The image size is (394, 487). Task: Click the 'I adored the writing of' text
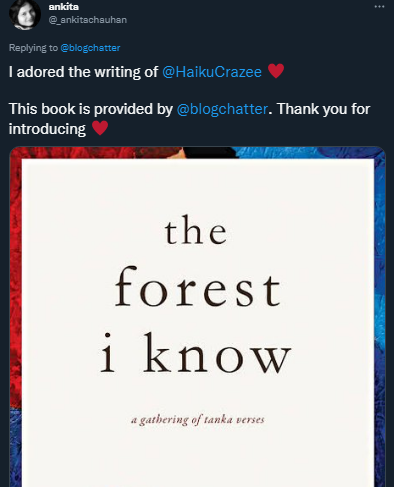(x=83, y=72)
